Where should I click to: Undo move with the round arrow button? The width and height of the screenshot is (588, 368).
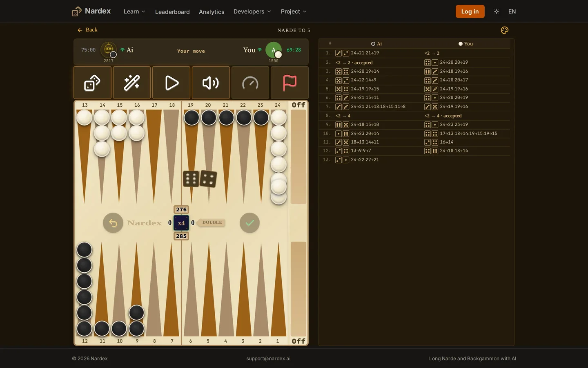coord(113,223)
